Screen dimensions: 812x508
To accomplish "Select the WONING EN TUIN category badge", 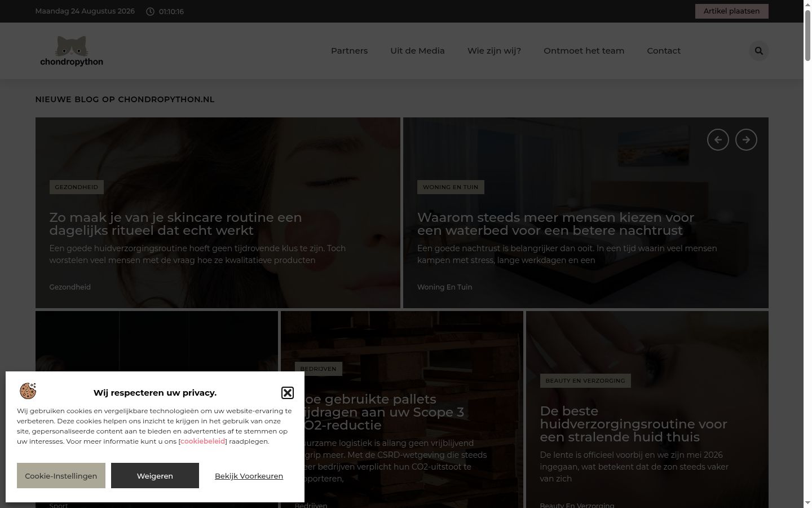I will pyautogui.click(x=451, y=187).
